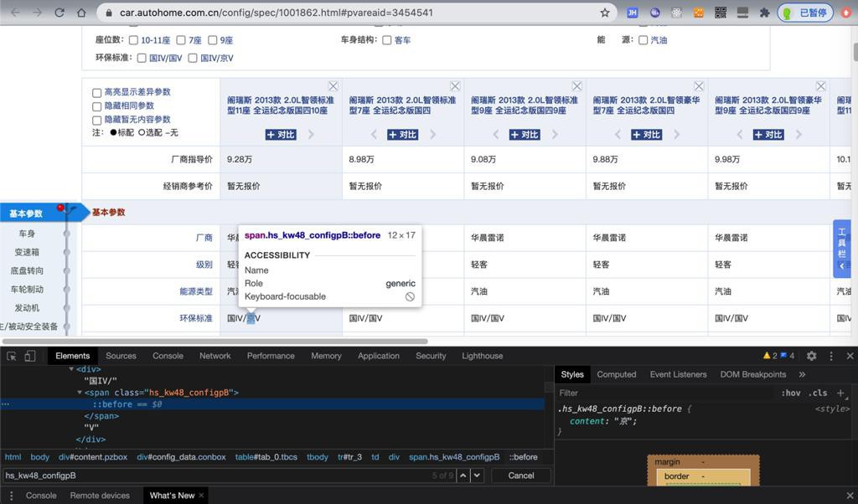Viewport: 858px width, 504px height.
Task: Jump to 变速箱 section in sidebar
Action: [27, 253]
